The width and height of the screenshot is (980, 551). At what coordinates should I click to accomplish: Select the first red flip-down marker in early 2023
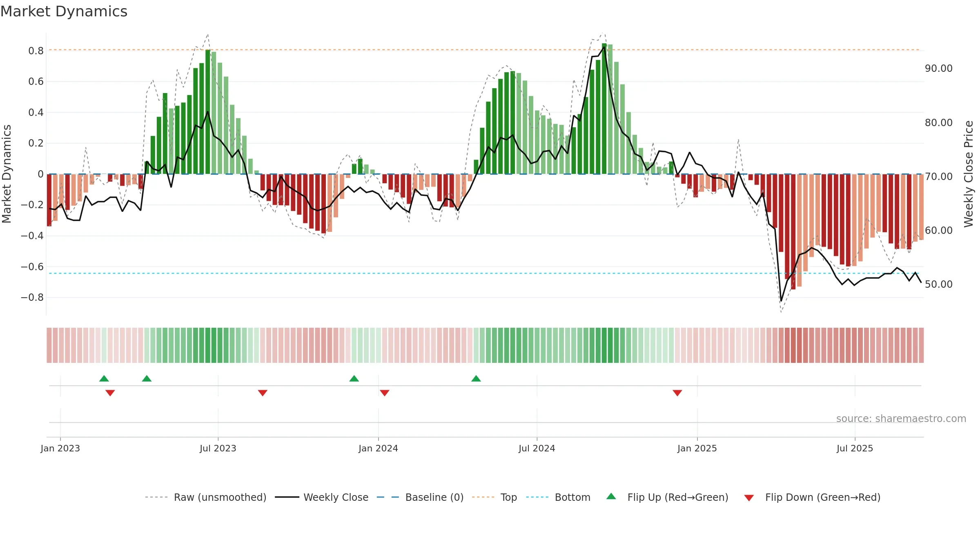coord(110,393)
